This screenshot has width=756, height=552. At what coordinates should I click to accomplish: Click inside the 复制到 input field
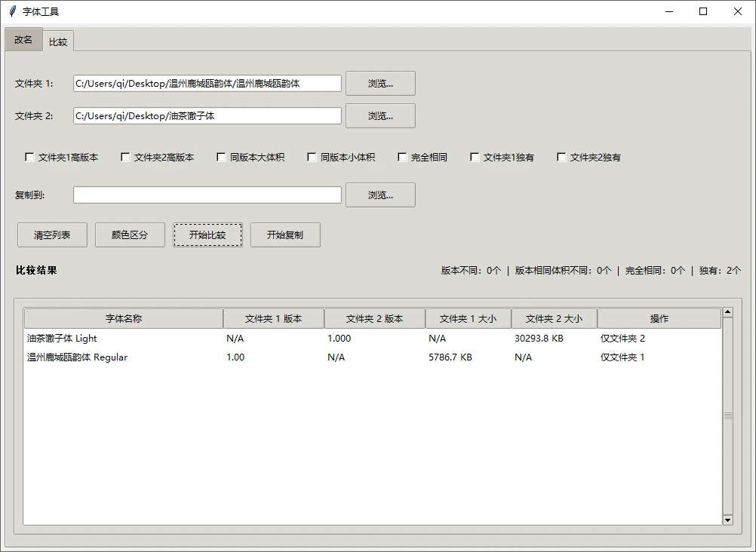[206, 195]
